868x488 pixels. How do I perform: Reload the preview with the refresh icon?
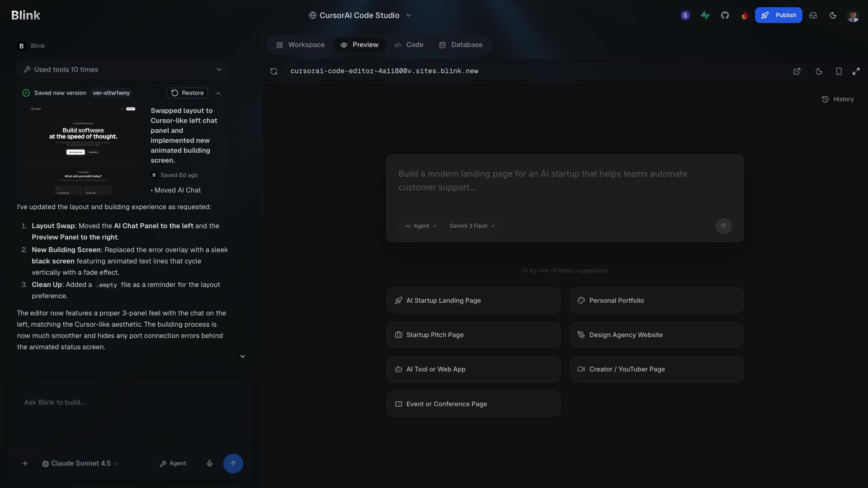coord(274,71)
